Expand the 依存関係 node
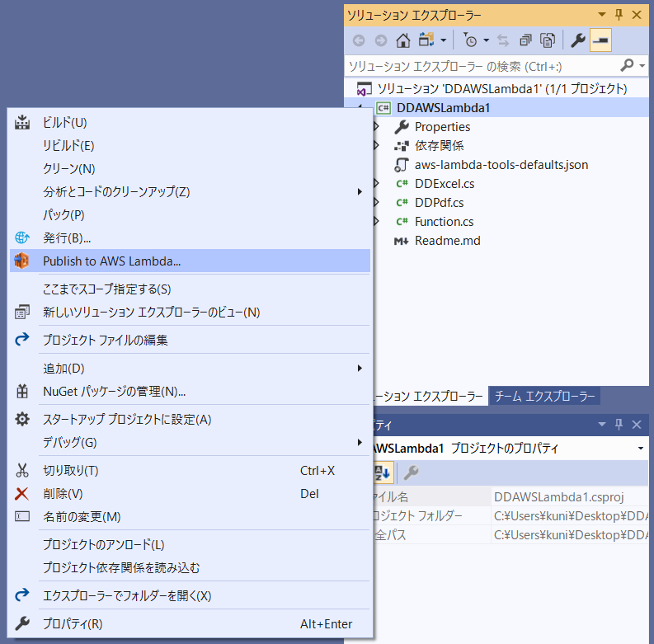The height and width of the screenshot is (644, 654). (x=376, y=145)
